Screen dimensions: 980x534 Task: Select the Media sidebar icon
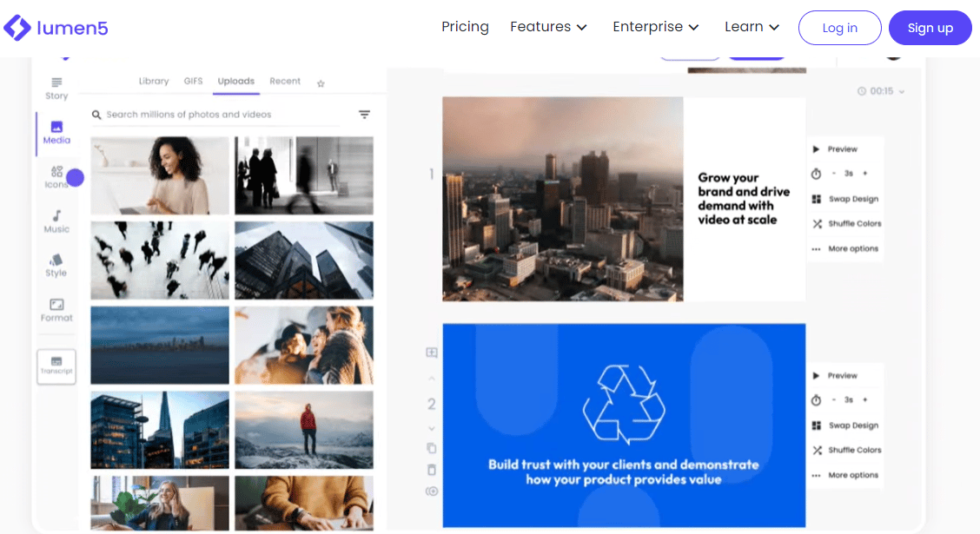[56, 132]
